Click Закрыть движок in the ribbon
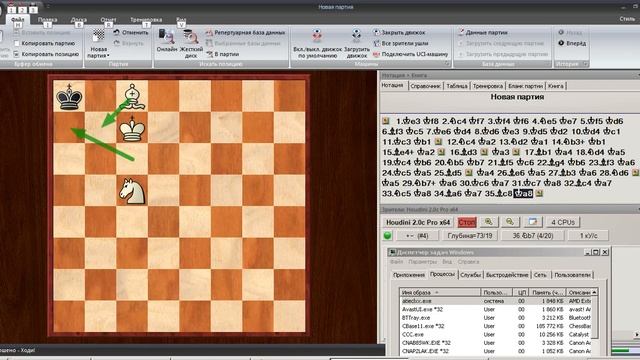Image resolution: width=640 pixels, height=360 pixels. tap(399, 32)
